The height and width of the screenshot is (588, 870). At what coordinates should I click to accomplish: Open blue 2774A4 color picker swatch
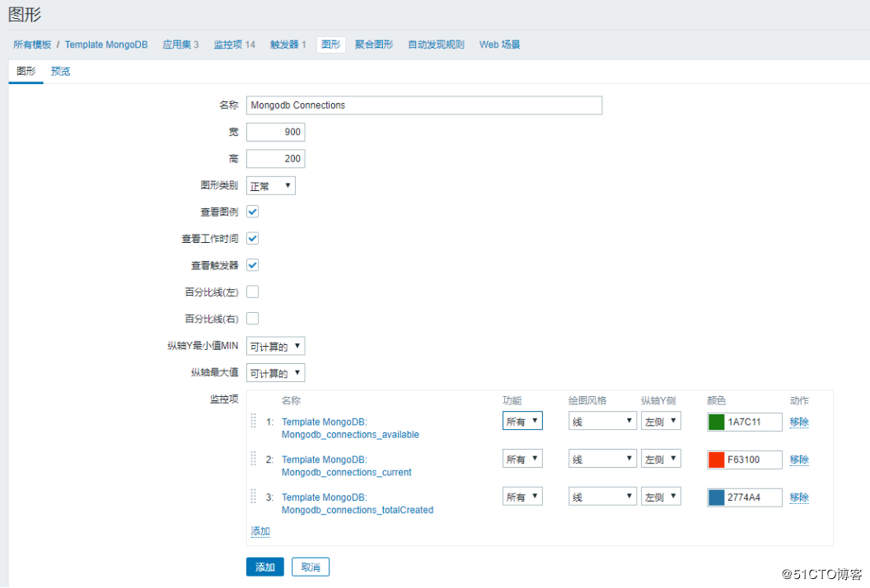pyautogui.click(x=716, y=497)
